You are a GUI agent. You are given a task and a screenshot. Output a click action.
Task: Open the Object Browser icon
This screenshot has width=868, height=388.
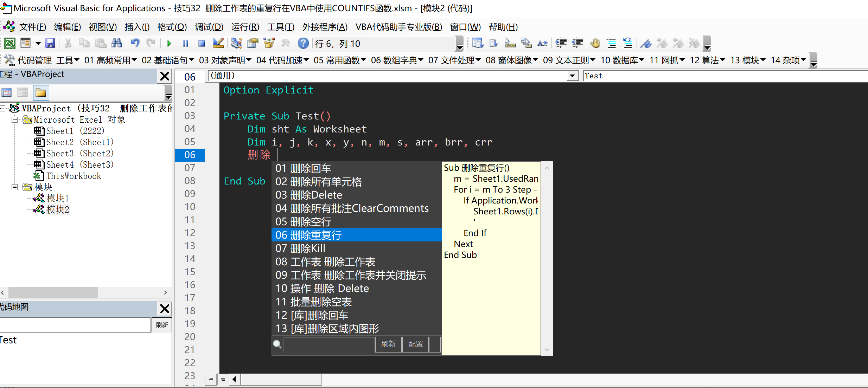point(269,43)
